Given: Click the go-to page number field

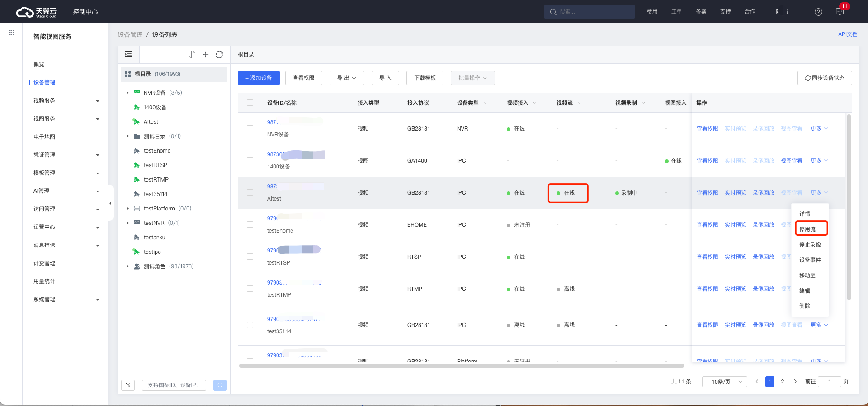Looking at the screenshot, I should pos(830,382).
